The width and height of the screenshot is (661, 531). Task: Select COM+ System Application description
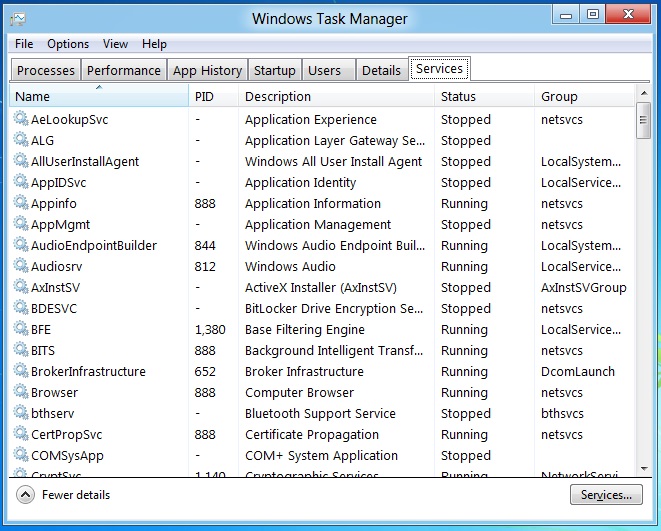(x=321, y=456)
